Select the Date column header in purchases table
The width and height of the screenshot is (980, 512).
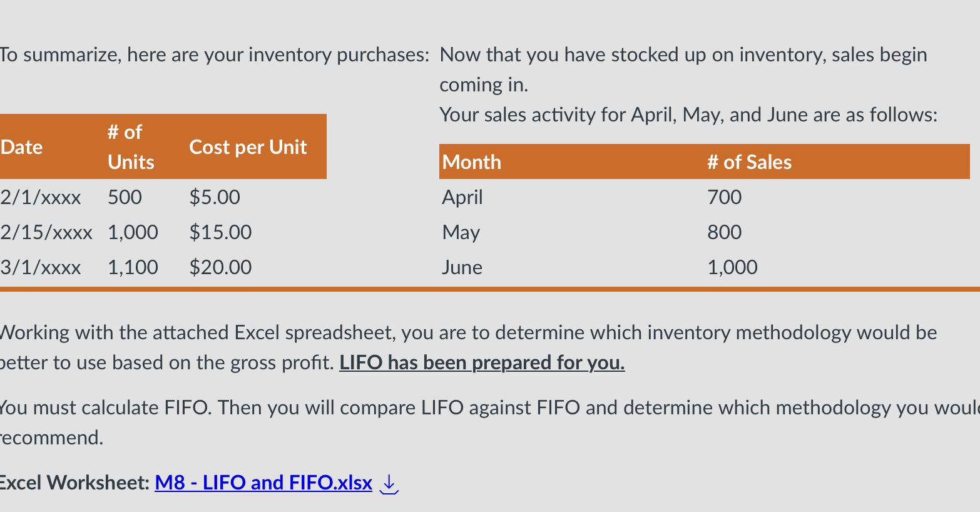[21, 147]
